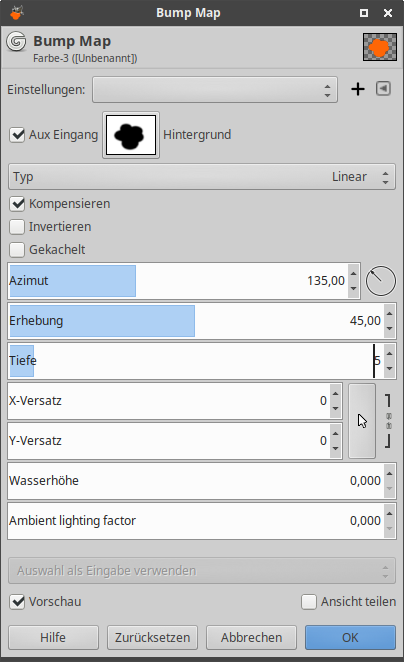Viewport: 404px width, 662px height.
Task: Click the GIMP icon in title bar
Action: (17, 13)
